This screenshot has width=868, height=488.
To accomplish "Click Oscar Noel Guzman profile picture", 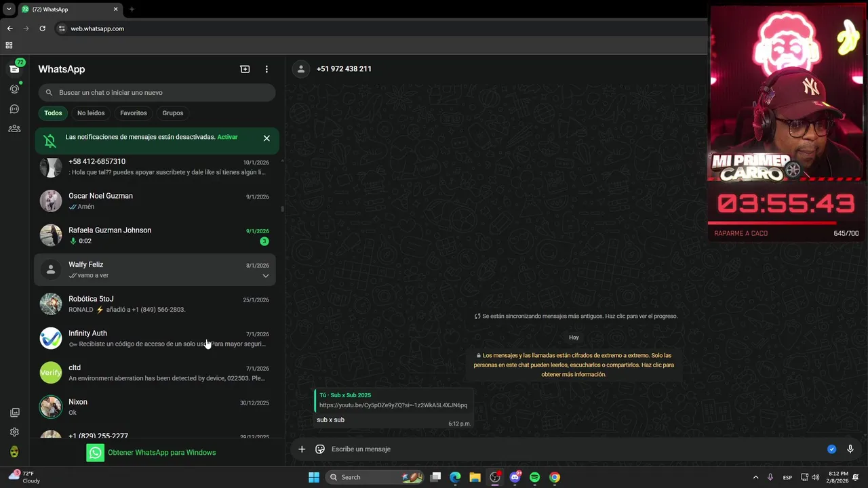I will [51, 201].
